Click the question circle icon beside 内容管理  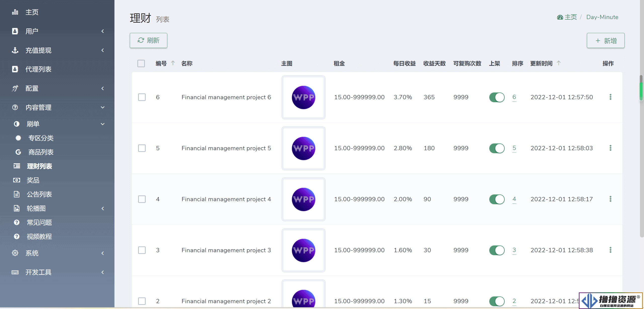click(15, 107)
